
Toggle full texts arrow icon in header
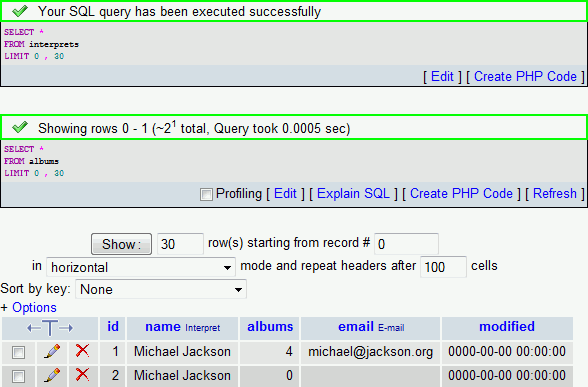click(x=50, y=328)
